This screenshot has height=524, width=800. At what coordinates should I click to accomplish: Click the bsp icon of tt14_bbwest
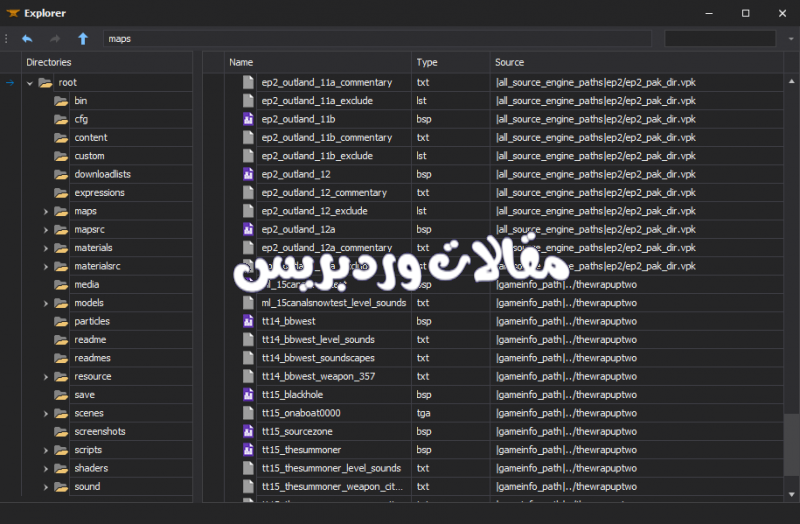coord(249,321)
